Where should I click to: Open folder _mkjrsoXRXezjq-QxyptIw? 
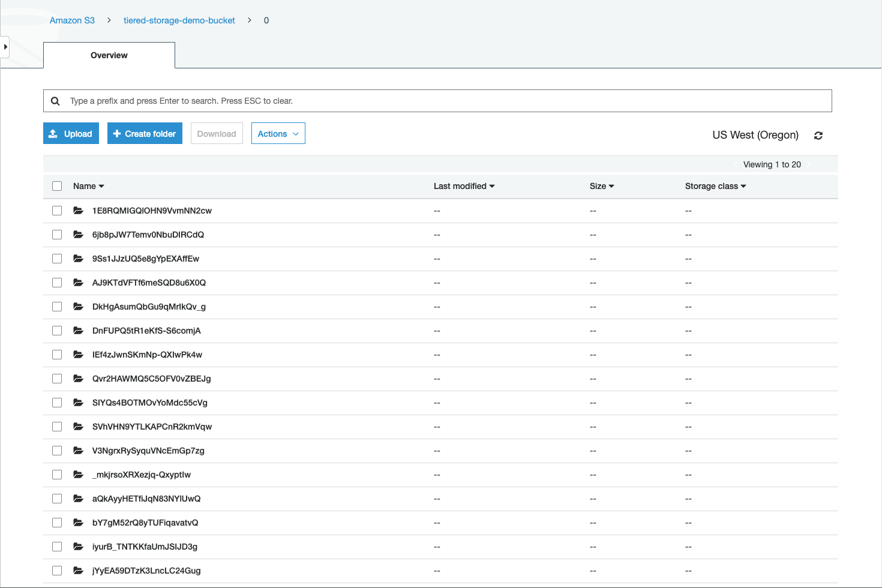pos(142,475)
